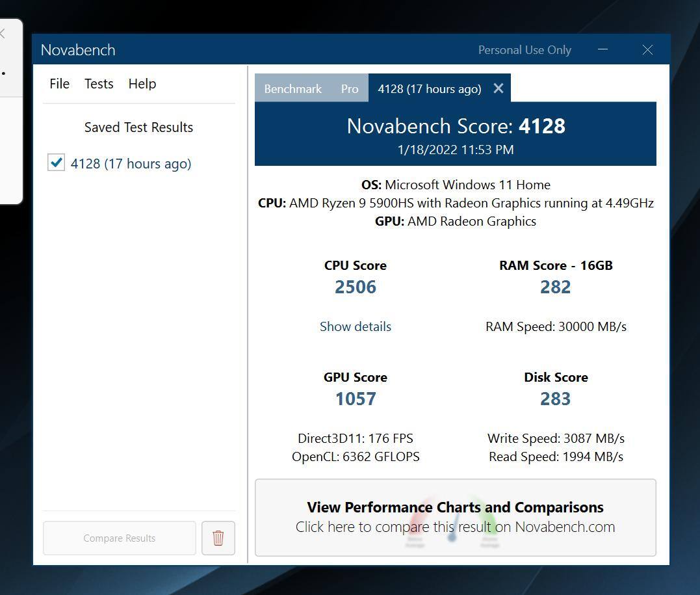Show details under CPU Score
Image resolution: width=700 pixels, height=595 pixels.
355,326
